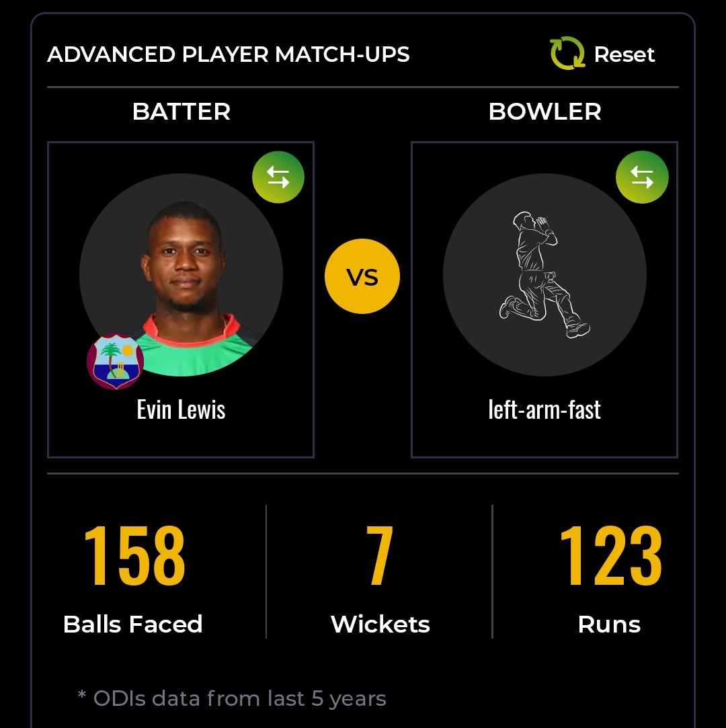Image resolution: width=726 pixels, height=728 pixels.
Task: Click the yellow VS circle
Action: [x=362, y=276]
